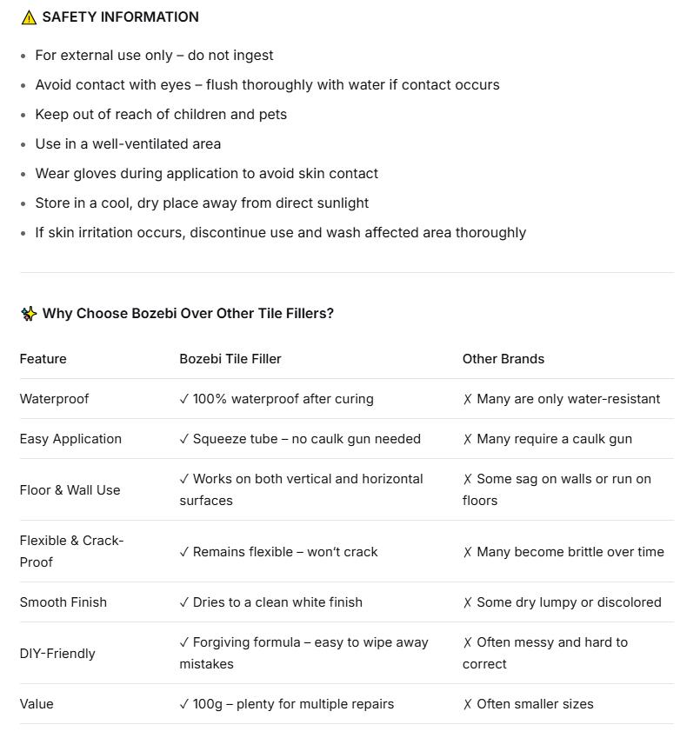This screenshot has height=738, width=700.
Task: Click the DIY-Friendly row label
Action: 57,654
